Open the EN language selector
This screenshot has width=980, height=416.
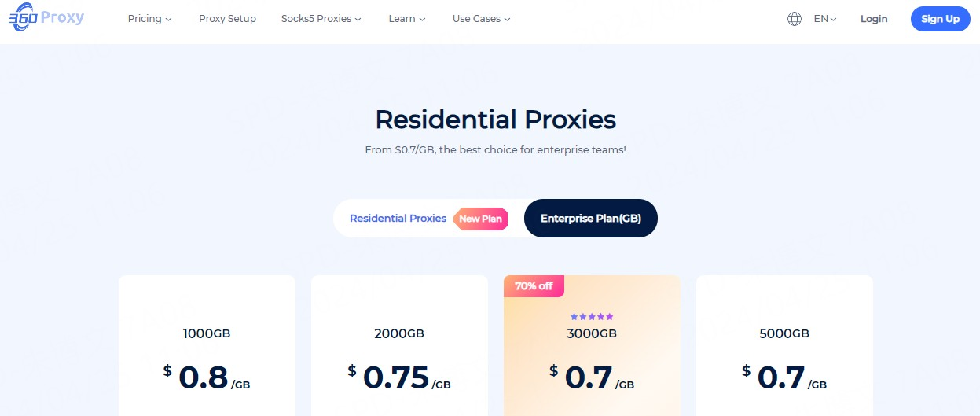point(825,19)
